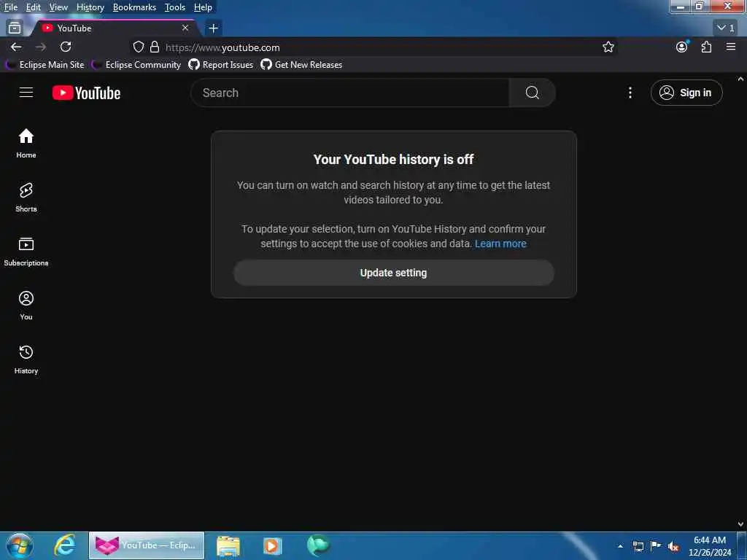Open Eclipse Community bookmark

(x=137, y=65)
